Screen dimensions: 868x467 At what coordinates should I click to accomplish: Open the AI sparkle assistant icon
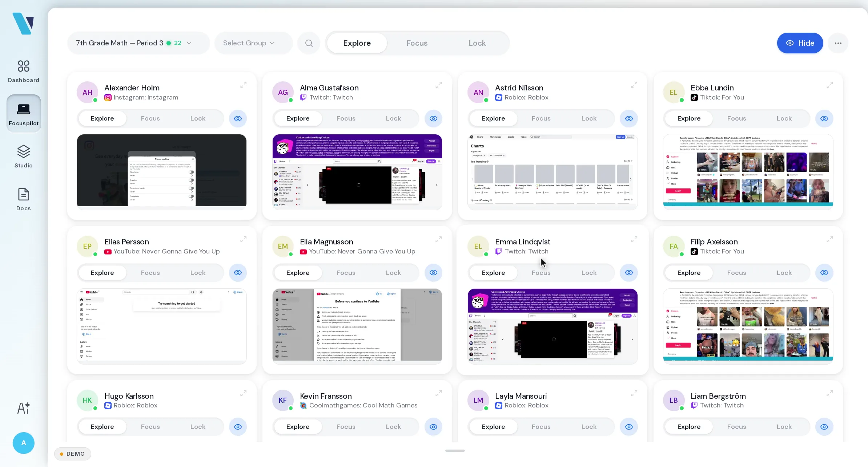[x=24, y=408]
